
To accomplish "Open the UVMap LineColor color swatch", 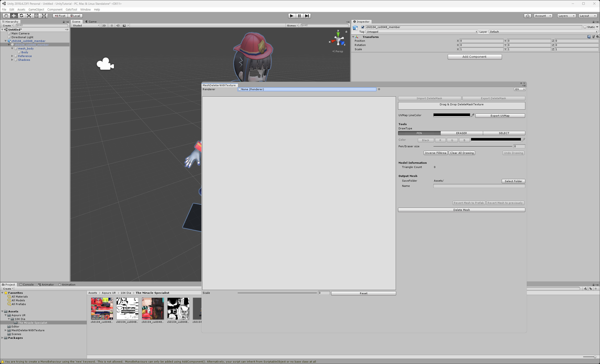I will pos(451,115).
